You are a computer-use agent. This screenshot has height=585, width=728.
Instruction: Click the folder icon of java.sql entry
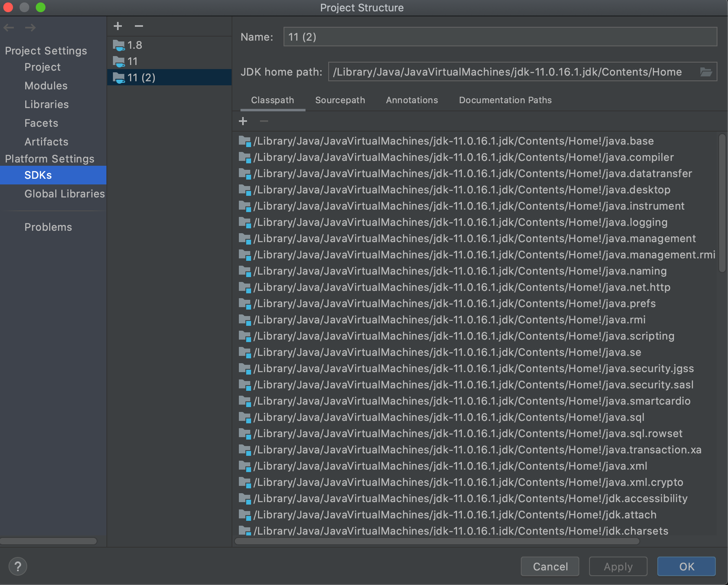click(x=245, y=418)
